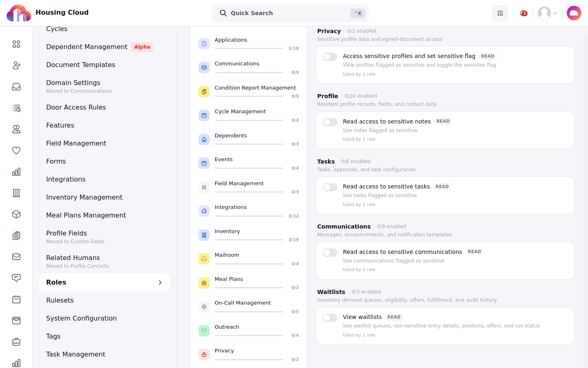Open notifications bell with badge
The image size is (588, 368).
[523, 13]
